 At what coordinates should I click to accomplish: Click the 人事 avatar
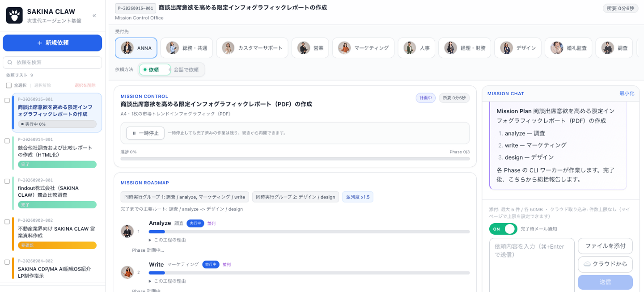pyautogui.click(x=410, y=48)
